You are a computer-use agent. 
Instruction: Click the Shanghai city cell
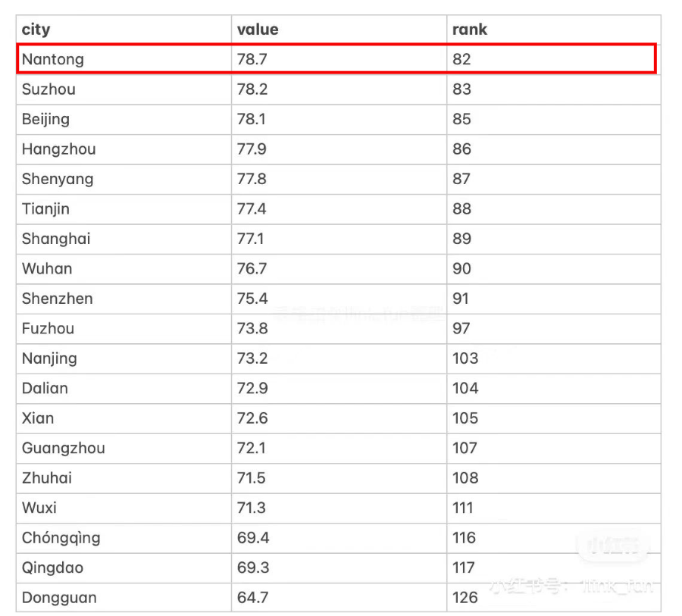(124, 239)
